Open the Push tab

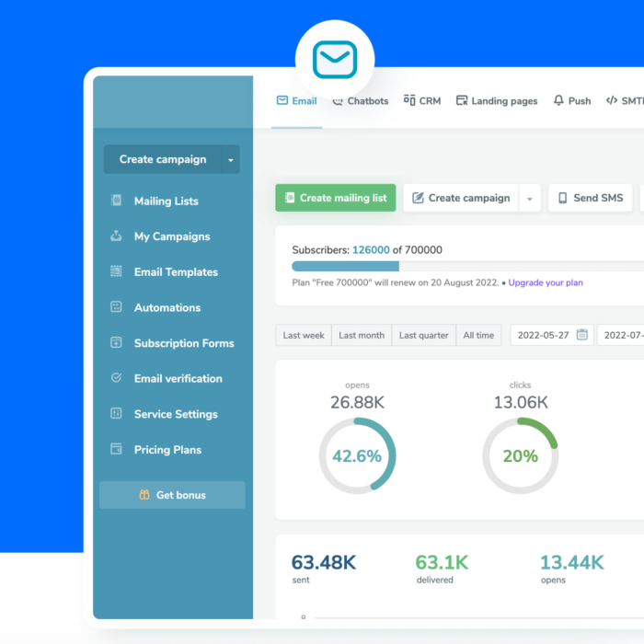[x=572, y=101]
